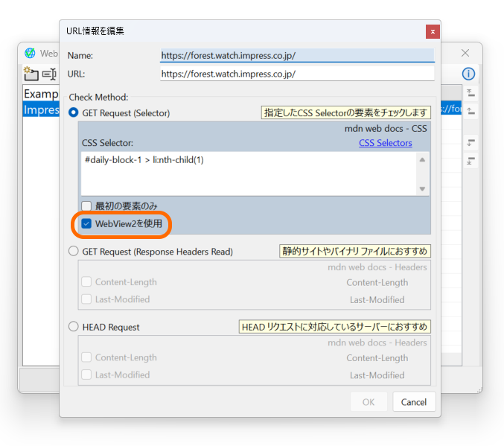Select GET Request (Response Headers Read) option
The image size is (504, 446).
point(74,251)
